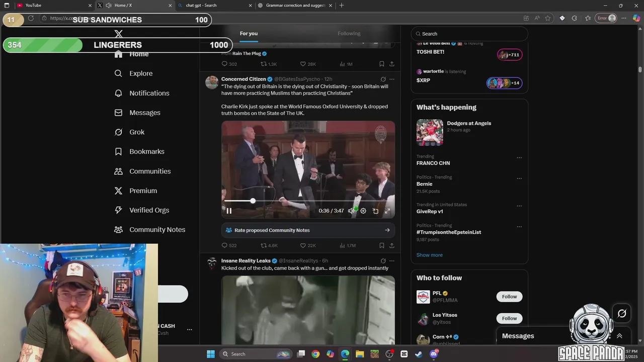Open Steam from the taskbar
Screen dimensions: 644x362
coord(419,354)
